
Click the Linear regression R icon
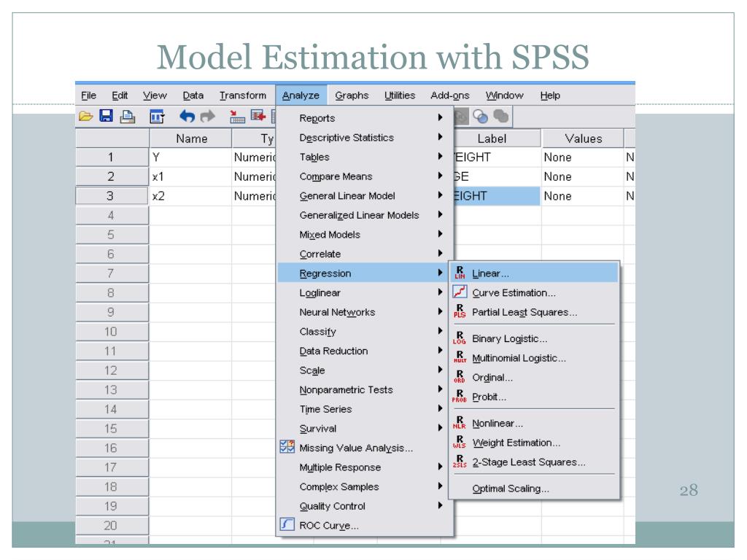point(460,273)
